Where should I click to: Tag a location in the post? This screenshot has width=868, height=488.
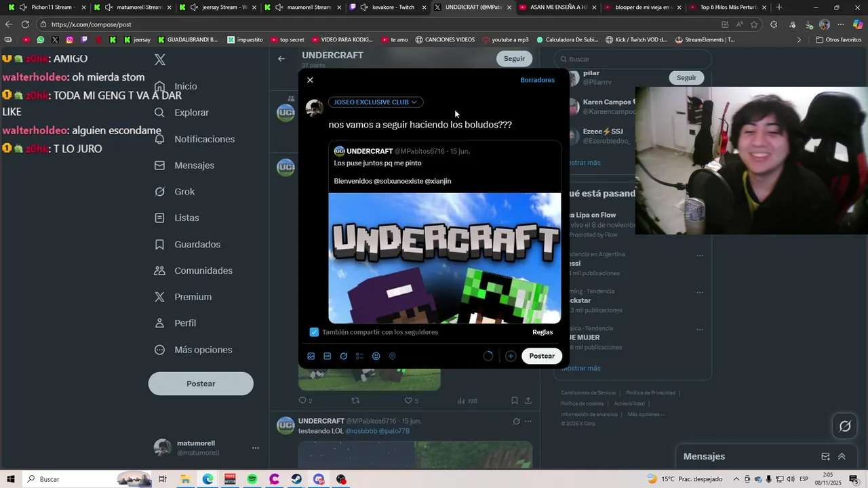coord(393,356)
